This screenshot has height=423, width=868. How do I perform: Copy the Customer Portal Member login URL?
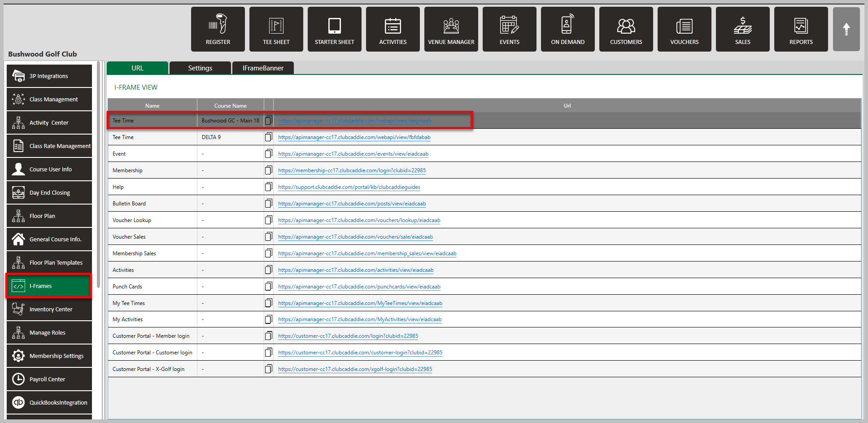[268, 336]
